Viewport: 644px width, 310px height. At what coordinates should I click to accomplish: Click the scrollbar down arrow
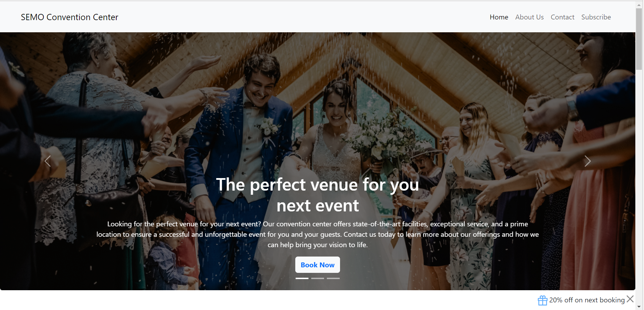tap(639, 307)
